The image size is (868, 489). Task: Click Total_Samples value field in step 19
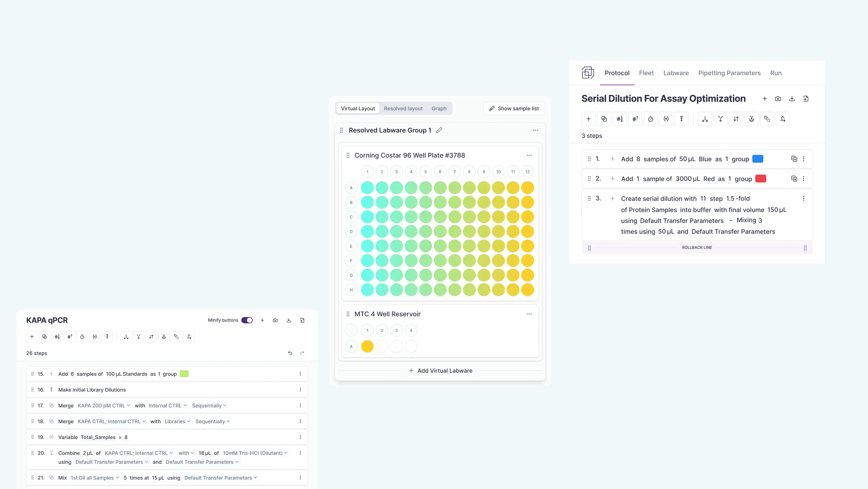[126, 437]
